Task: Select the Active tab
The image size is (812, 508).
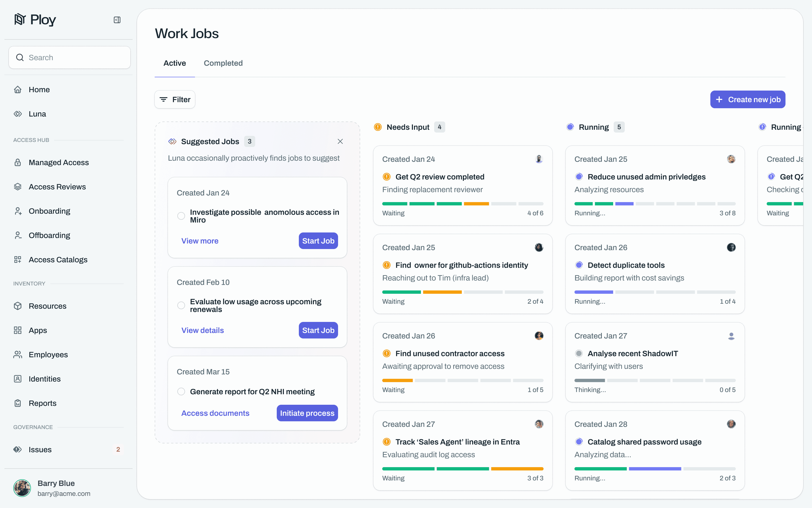Action: click(175, 63)
